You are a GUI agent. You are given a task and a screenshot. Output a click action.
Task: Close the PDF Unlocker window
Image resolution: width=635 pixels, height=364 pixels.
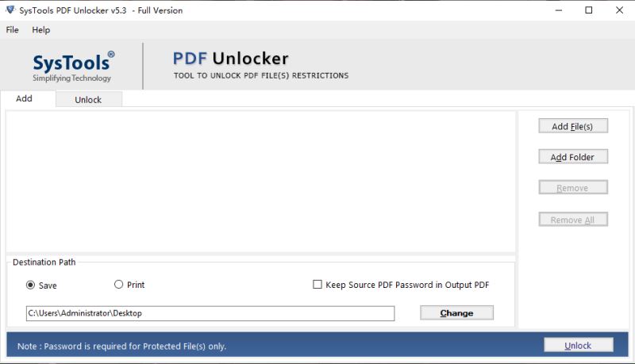point(619,10)
